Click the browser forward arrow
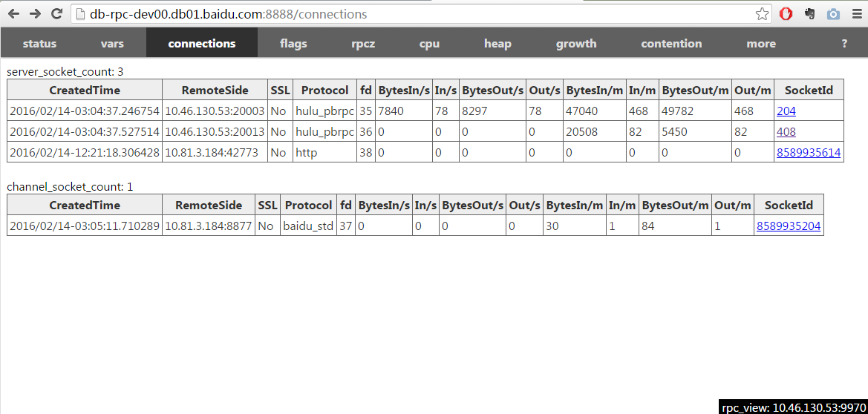 pos(35,13)
